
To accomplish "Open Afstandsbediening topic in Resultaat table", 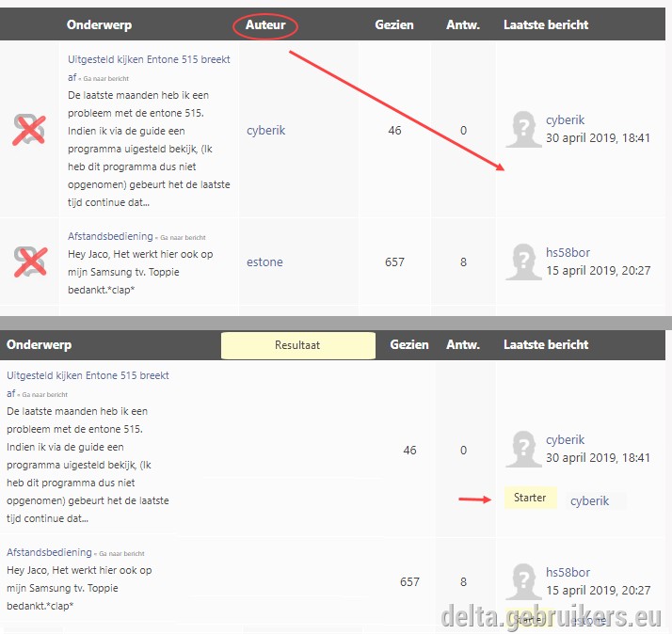I will click(49, 552).
